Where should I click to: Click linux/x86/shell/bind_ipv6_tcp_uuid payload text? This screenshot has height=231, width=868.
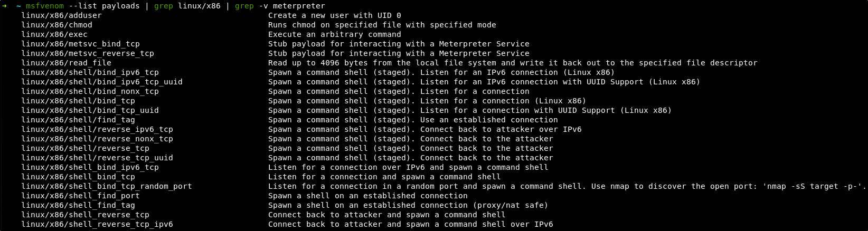click(x=102, y=82)
